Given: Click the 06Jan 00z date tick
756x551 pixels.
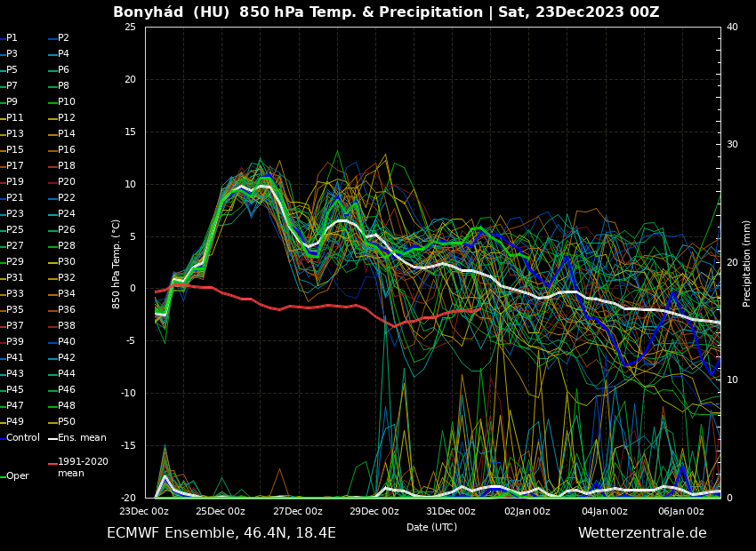Looking at the screenshot, I should click(x=681, y=512).
